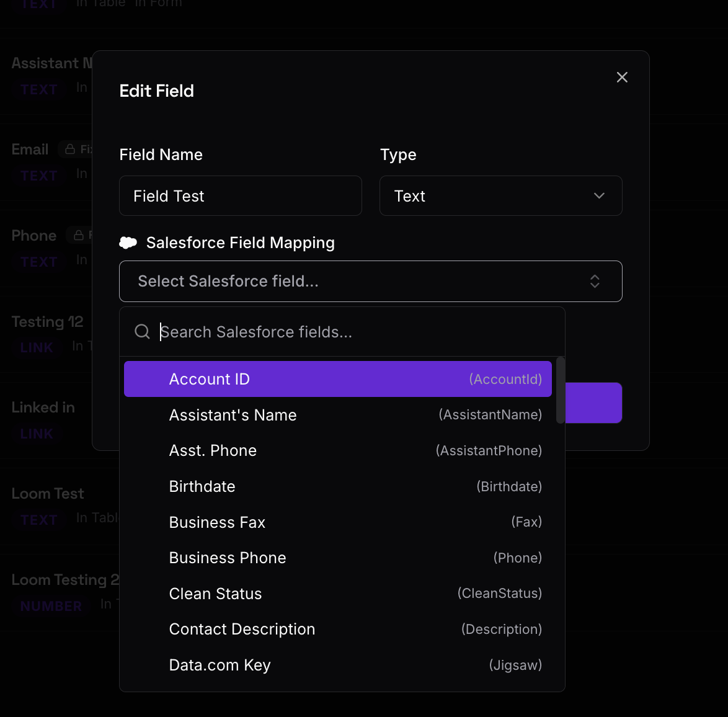Image resolution: width=728 pixels, height=717 pixels.
Task: Click the chevron on the Type selector
Action: [x=599, y=195]
